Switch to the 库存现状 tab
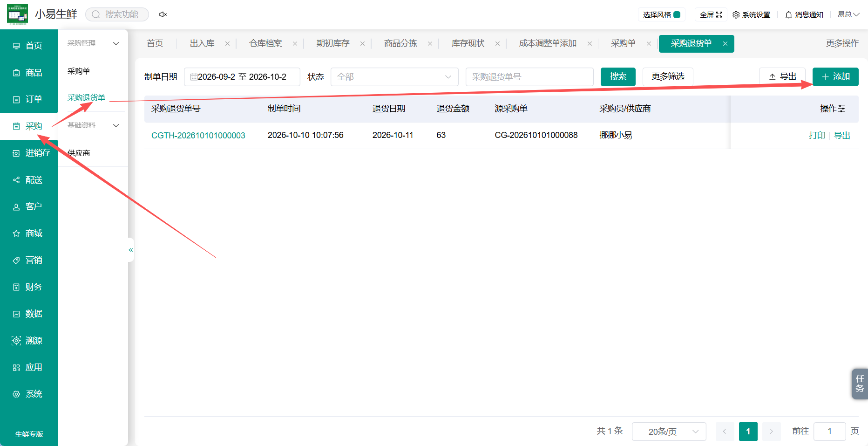868x446 pixels. [x=468, y=43]
